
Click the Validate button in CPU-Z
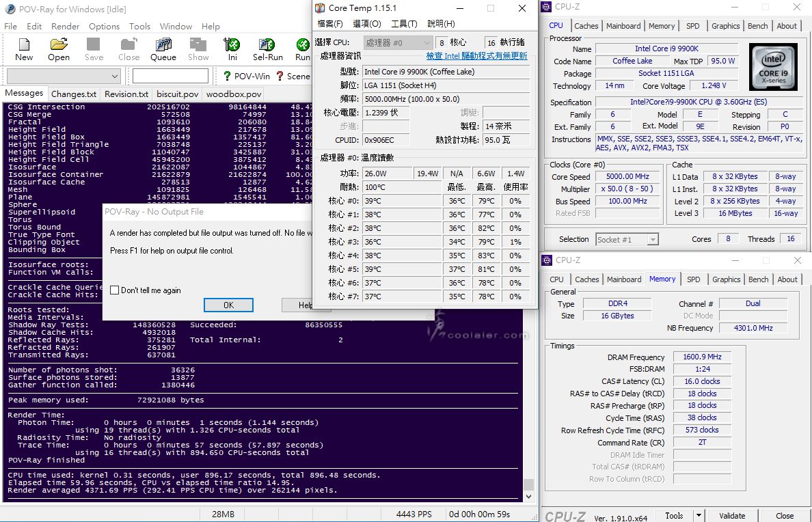coord(732,515)
